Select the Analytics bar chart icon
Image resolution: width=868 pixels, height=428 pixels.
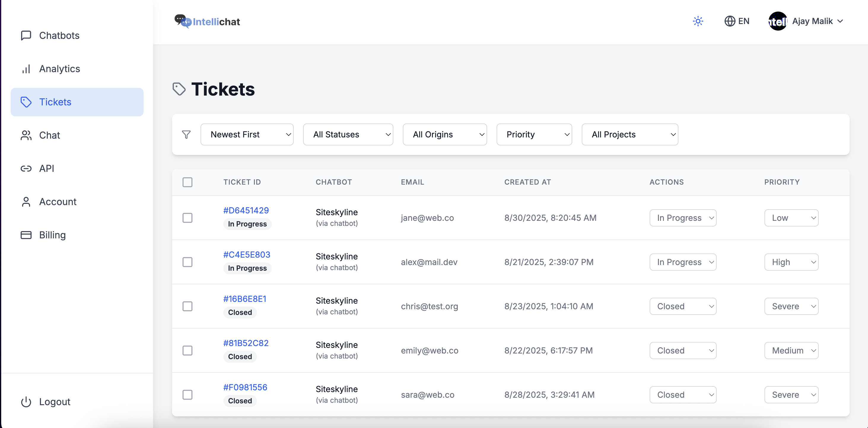26,69
